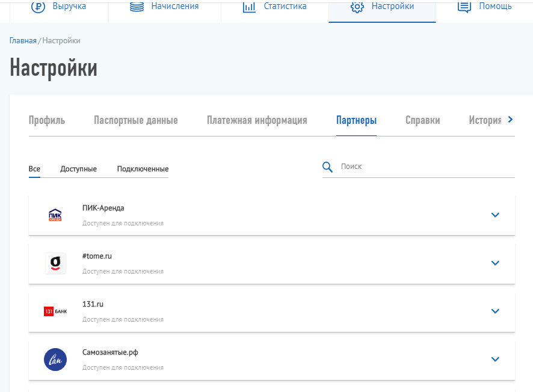Show more tabs with right arrow

click(x=510, y=120)
